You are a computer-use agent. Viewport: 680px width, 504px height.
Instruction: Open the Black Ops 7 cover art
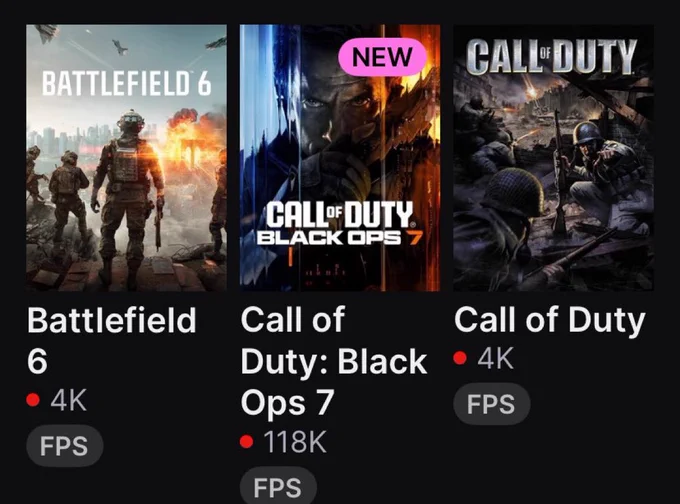(x=340, y=158)
